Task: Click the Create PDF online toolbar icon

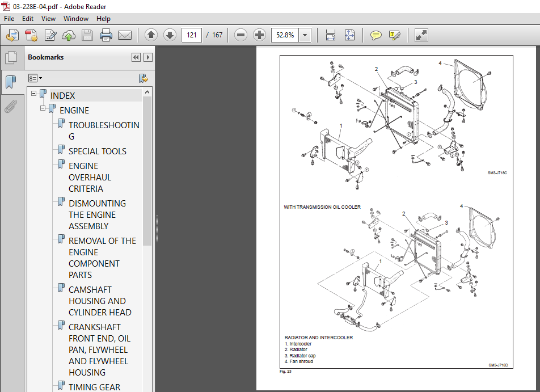Action: click(12, 35)
